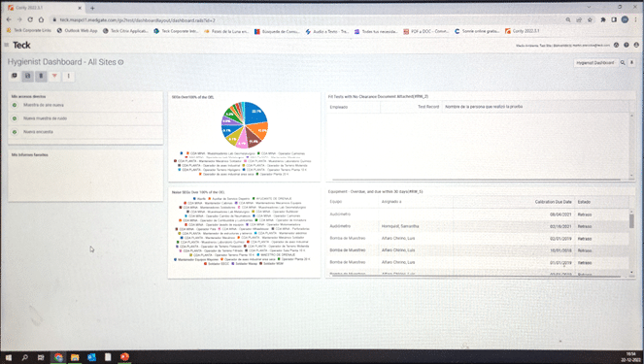
Task: Open the browser side panel icon
Action: pos(614,19)
